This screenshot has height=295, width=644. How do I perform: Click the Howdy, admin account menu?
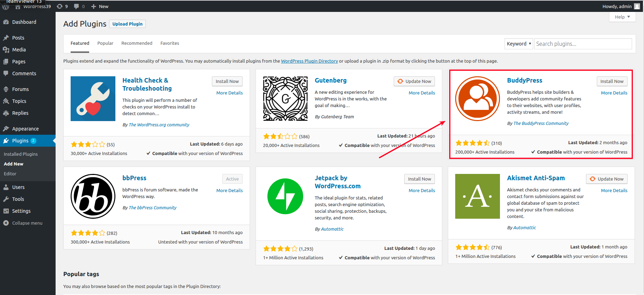click(x=621, y=6)
